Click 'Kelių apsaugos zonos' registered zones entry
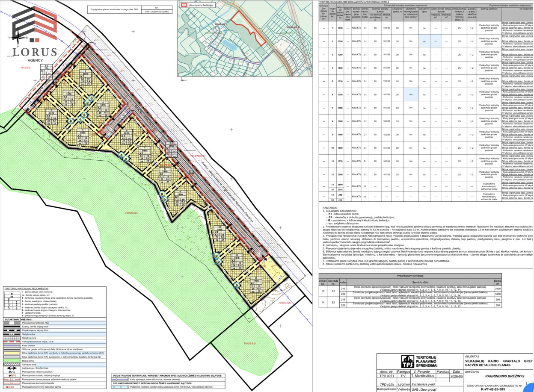 pos(155,379)
